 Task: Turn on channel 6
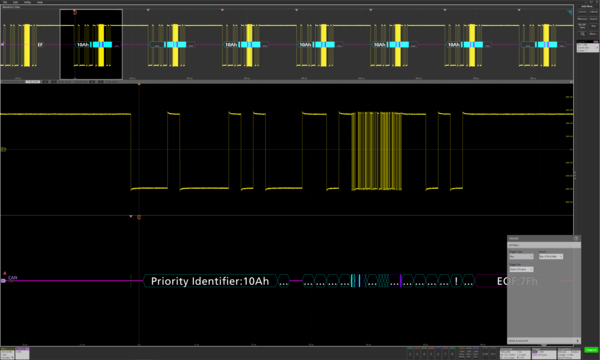click(x=438, y=354)
